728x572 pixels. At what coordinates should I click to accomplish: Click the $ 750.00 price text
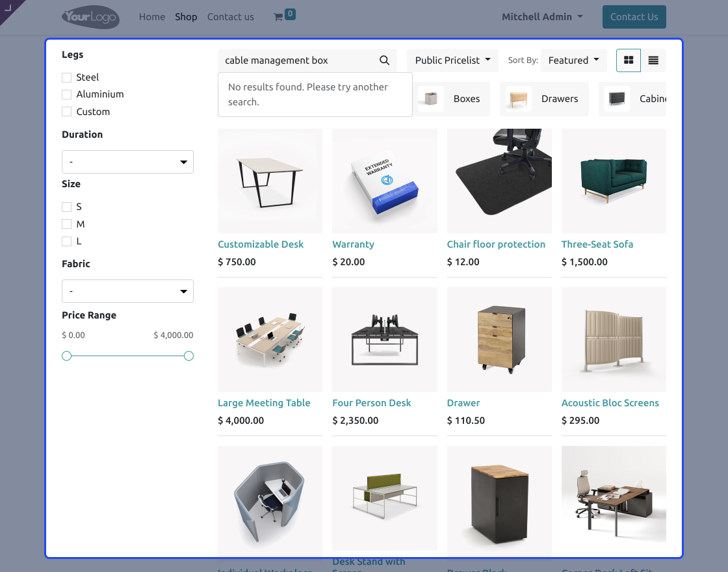tap(237, 262)
